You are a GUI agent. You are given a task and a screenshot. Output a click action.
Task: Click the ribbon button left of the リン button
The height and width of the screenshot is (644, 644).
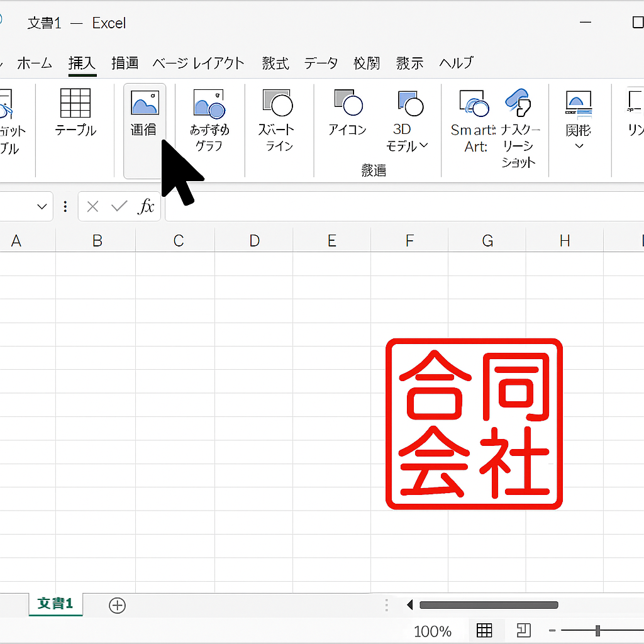coord(579,119)
